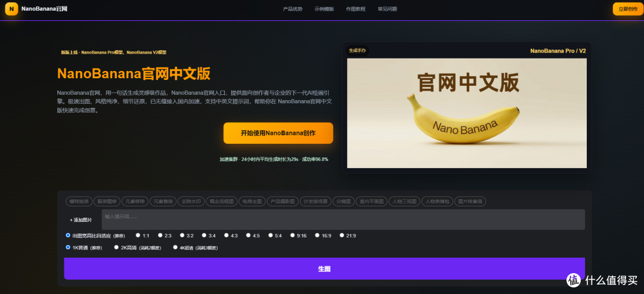The width and height of the screenshot is (644, 294).
Task: Select the 2:3 aspect ratio radio
Action: point(160,236)
